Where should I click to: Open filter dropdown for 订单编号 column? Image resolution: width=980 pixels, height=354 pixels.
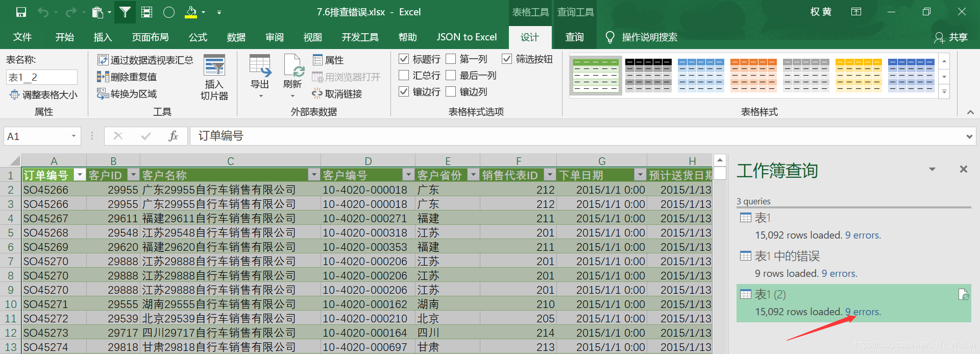click(x=80, y=175)
